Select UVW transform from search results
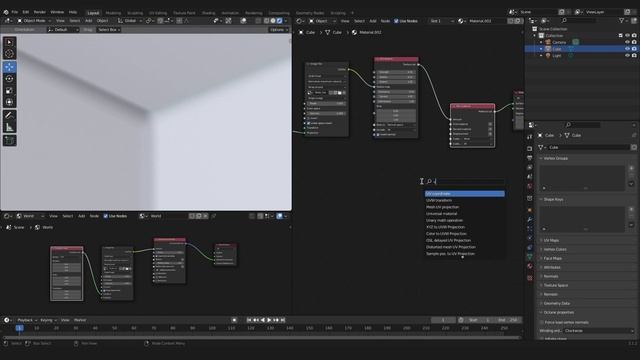Image resolution: width=640 pixels, height=360 pixels. tap(464, 200)
